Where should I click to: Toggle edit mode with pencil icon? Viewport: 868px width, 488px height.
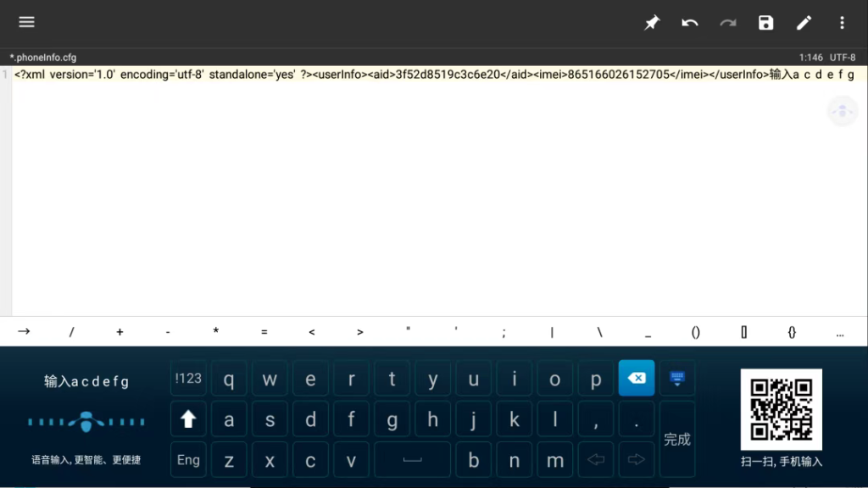(x=804, y=23)
